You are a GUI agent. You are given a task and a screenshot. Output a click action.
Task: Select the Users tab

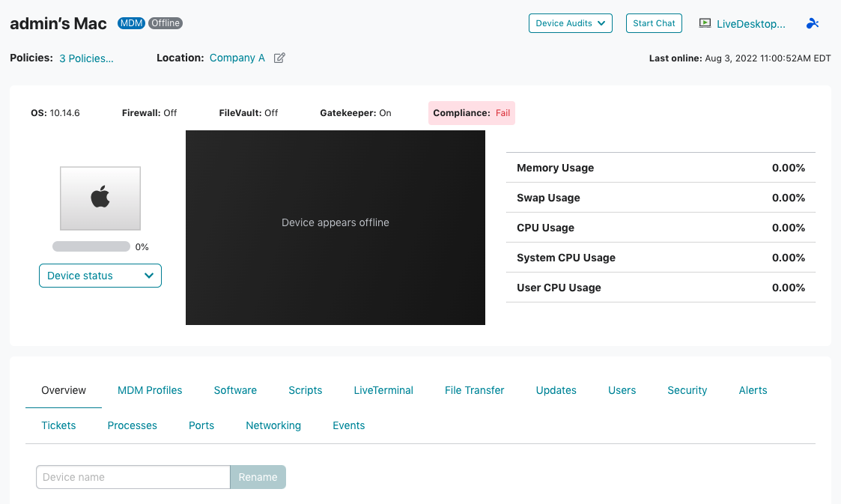[622, 390]
